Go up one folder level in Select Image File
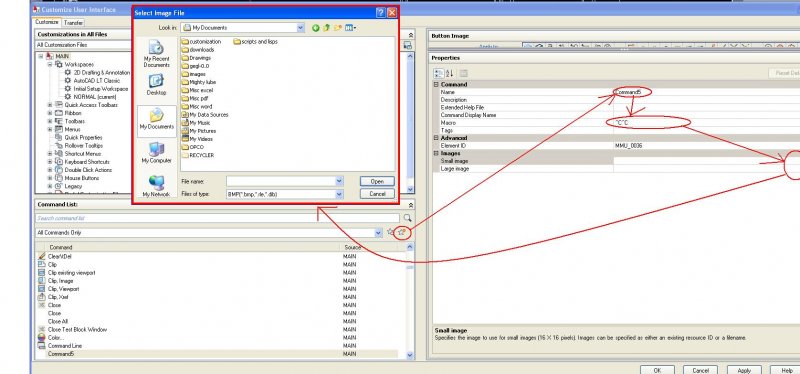This screenshot has width=800, height=374. tap(327, 28)
